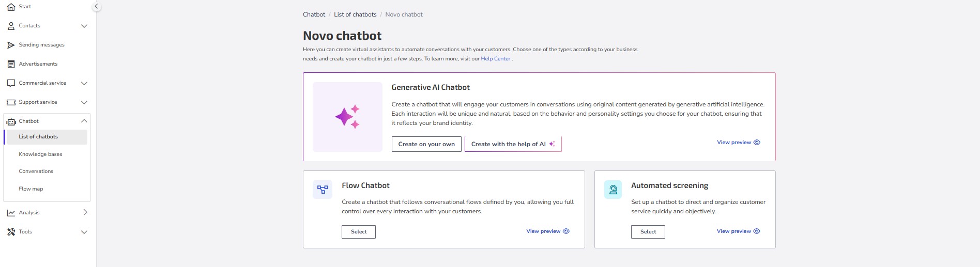This screenshot has width=980, height=267.
Task: View preview of Generative AI Chatbot
Action: point(738,143)
